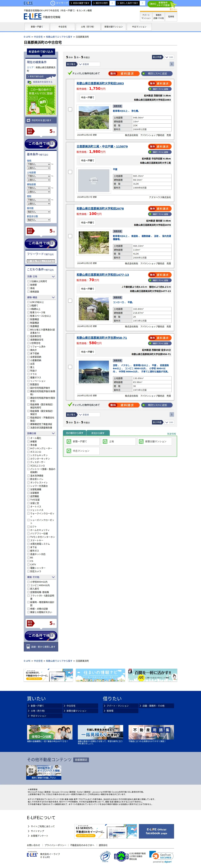Open the listing link 和歌山県日高郡美浜町大字和田1883
The width and height of the screenshot is (201, 868).
pyautogui.click(x=100, y=83)
